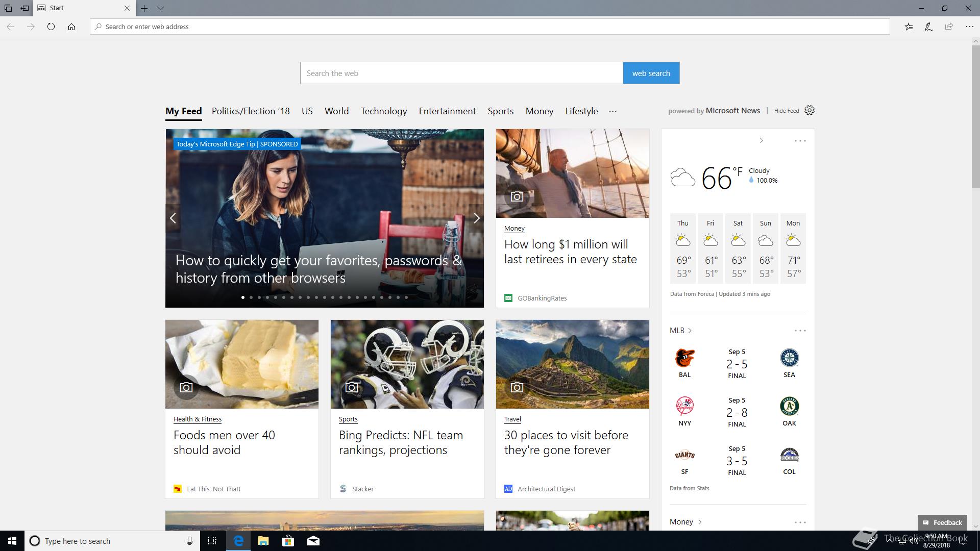Click Thursday forecast tile

tap(683, 248)
